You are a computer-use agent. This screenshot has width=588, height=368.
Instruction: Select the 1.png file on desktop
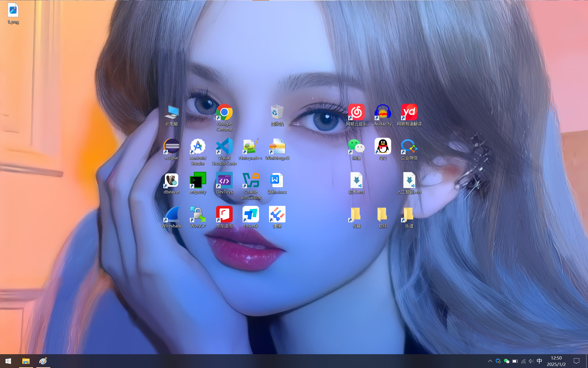pos(13,13)
